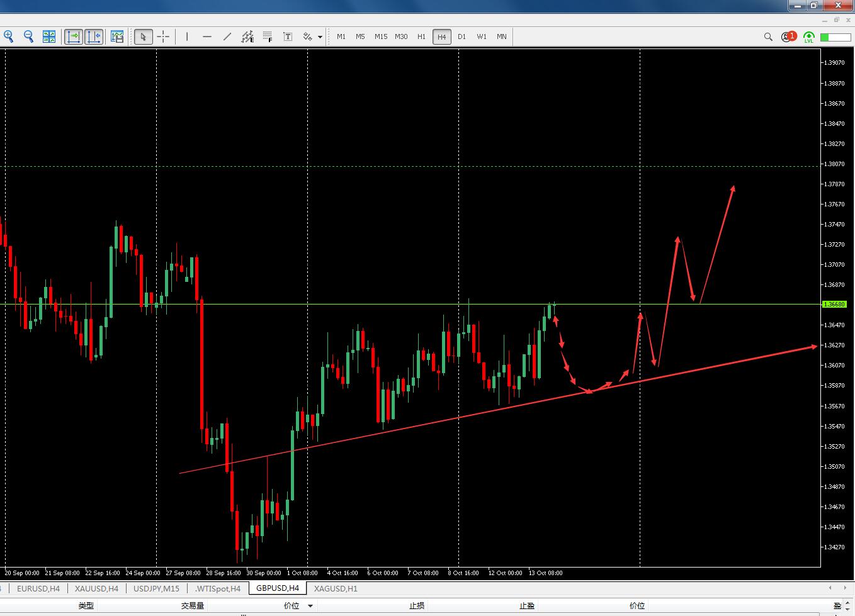Image resolution: width=855 pixels, height=616 pixels.
Task: Open the .WTISpot,H4 chart tab
Action: 217,589
